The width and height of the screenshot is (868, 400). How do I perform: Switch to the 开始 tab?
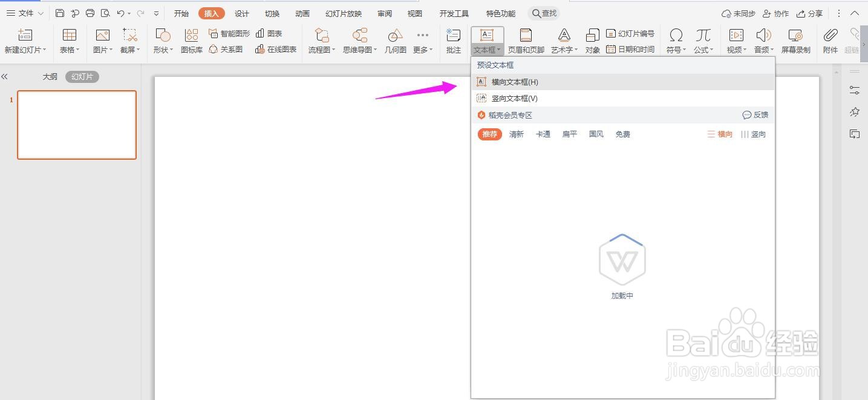click(181, 13)
